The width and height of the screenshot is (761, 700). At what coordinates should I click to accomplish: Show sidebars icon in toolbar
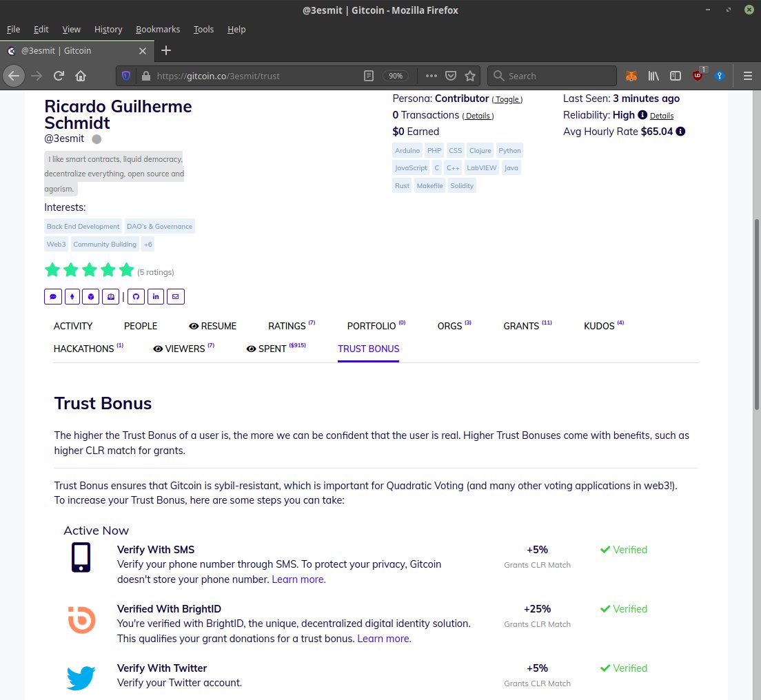[x=675, y=76]
